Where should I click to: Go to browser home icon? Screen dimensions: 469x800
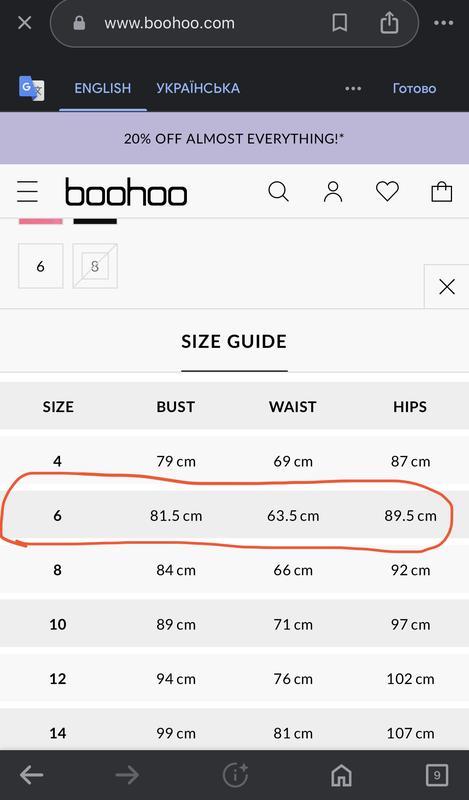(x=341, y=776)
